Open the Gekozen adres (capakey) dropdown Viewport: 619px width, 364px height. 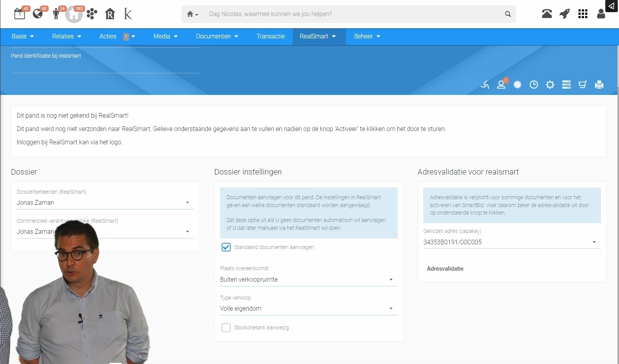point(512,242)
